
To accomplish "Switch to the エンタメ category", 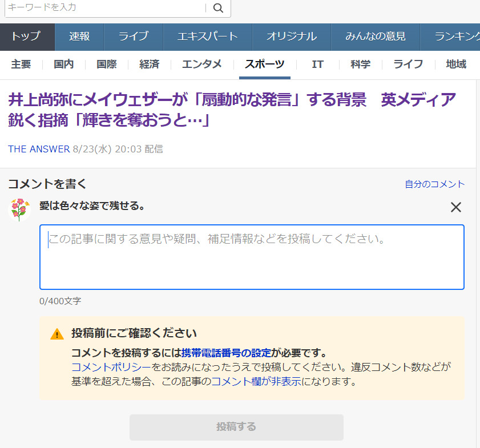I will (201, 64).
